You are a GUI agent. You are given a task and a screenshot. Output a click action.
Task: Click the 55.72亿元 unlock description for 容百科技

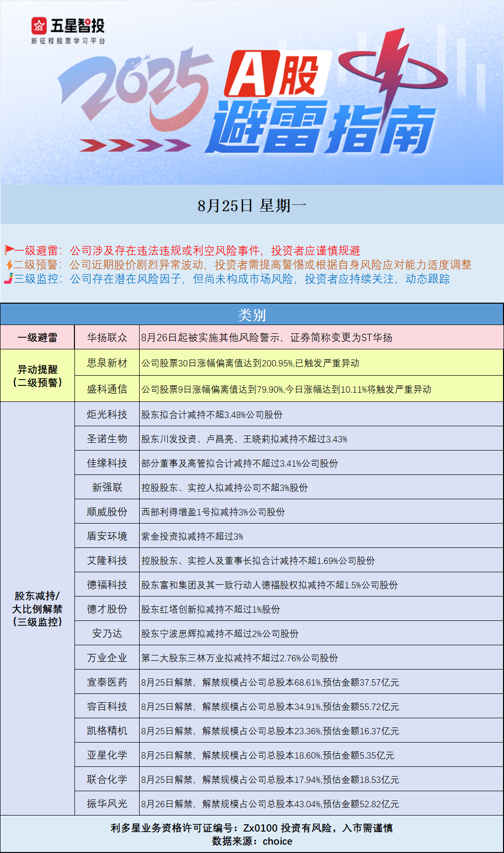click(x=270, y=707)
